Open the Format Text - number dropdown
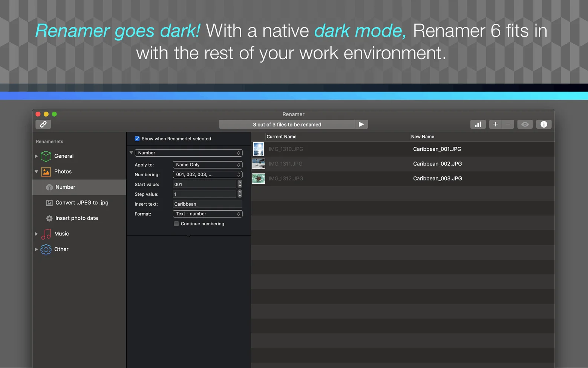The width and height of the screenshot is (588, 368). 207,214
